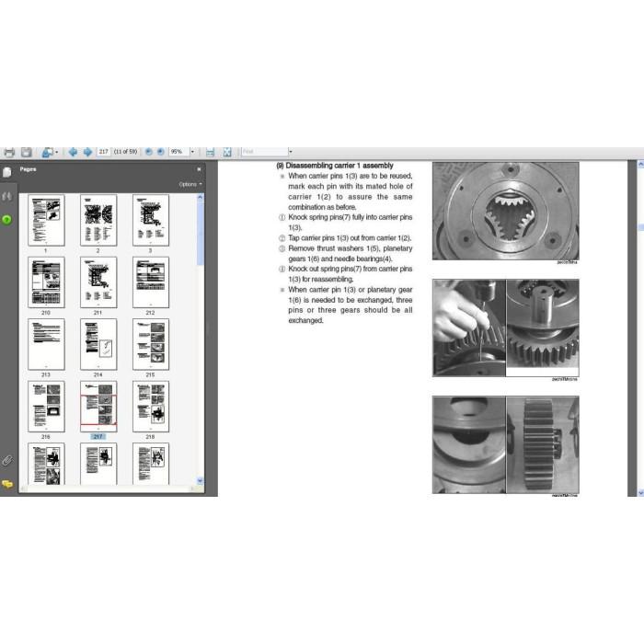Open the Find options dropdown arrow

[291, 152]
